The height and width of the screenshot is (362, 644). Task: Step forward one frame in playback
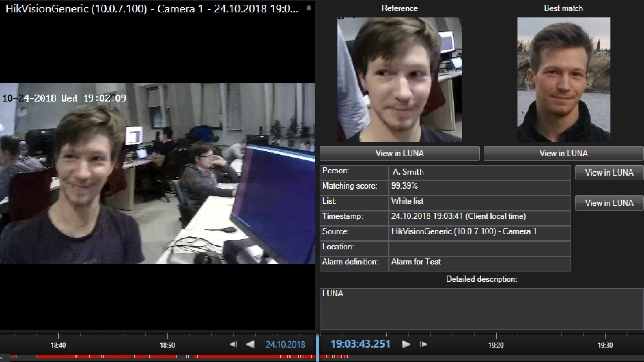(423, 344)
